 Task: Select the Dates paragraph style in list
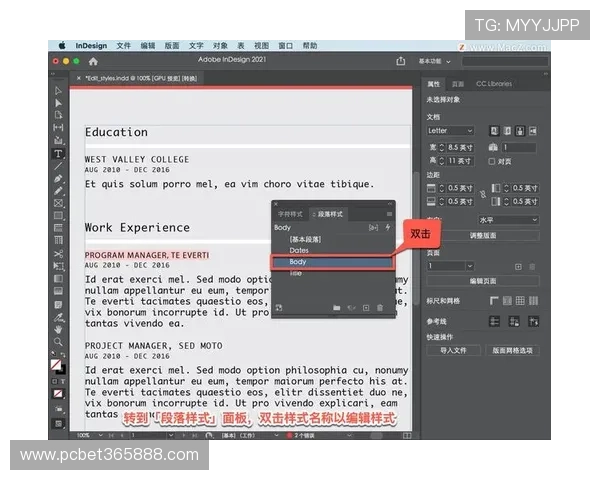point(300,250)
